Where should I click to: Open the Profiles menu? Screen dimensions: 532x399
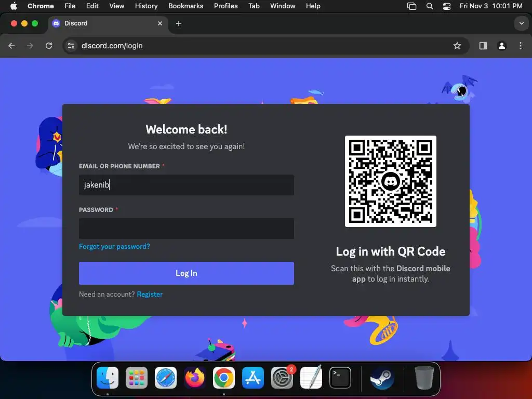click(225, 6)
